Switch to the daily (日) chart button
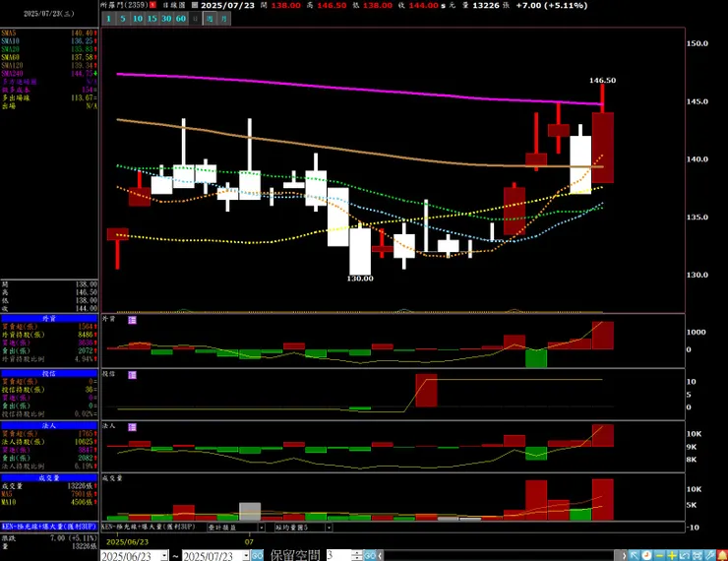This screenshot has height=561, width=728. pos(195,19)
